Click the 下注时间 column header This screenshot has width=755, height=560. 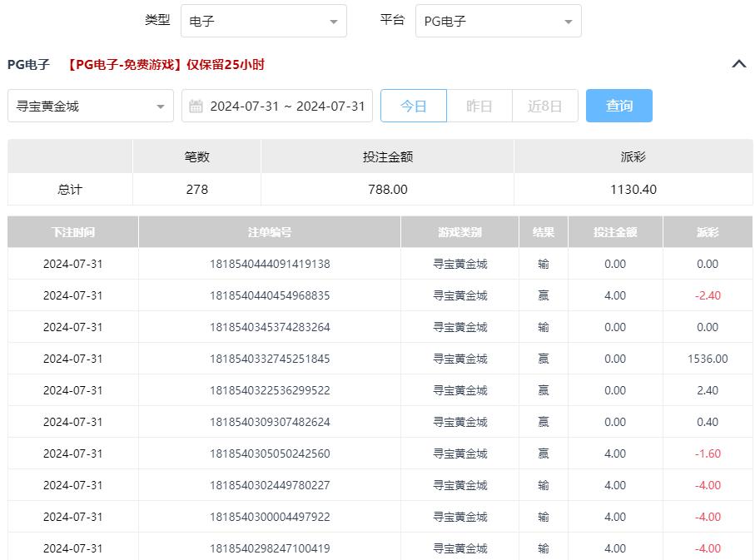click(72, 232)
